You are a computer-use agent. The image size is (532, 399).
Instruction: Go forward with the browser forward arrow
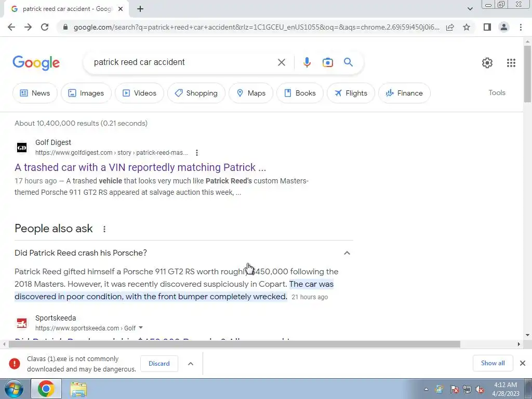28,27
